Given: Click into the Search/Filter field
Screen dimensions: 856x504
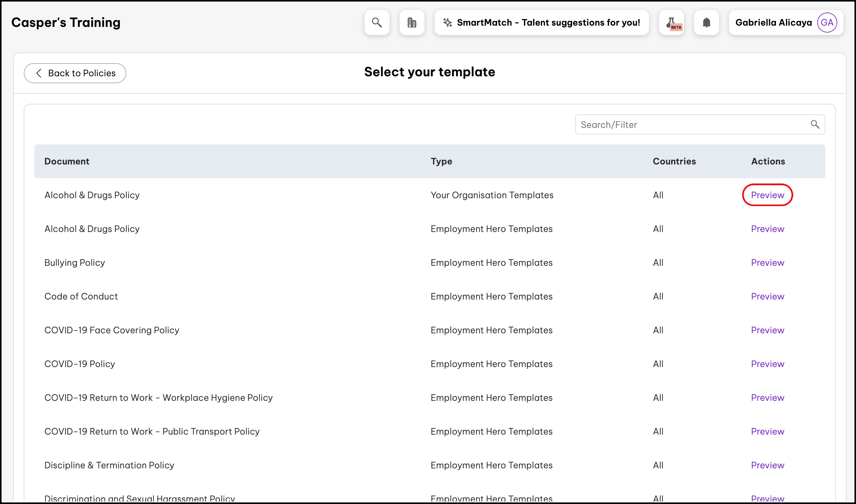Looking at the screenshot, I should [690, 125].
